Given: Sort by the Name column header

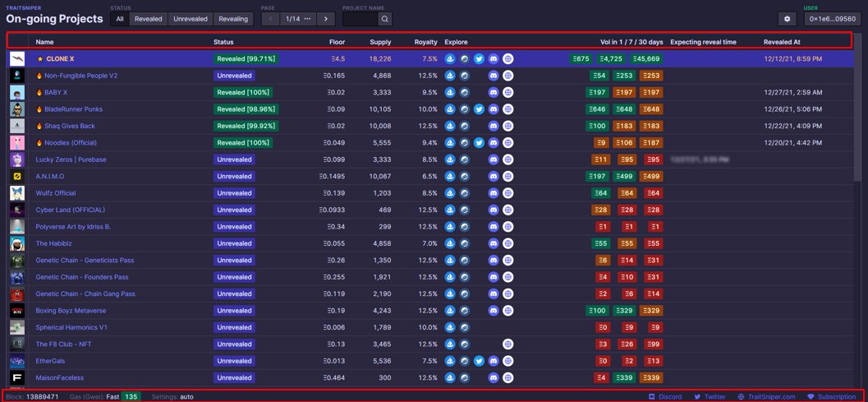Looking at the screenshot, I should click(45, 42).
